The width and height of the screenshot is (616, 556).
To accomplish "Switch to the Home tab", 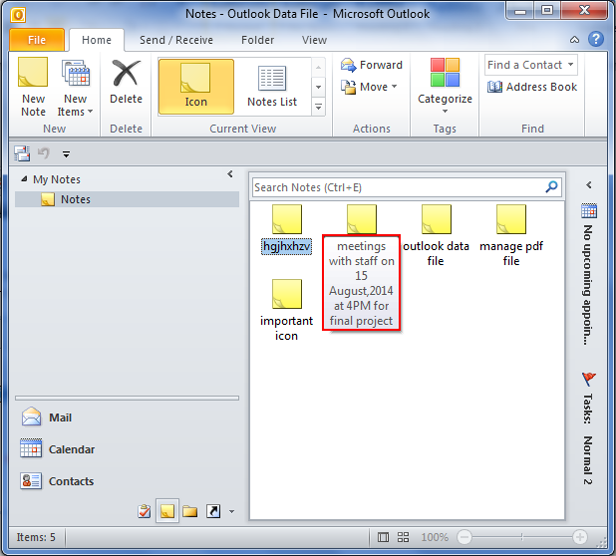I will (97, 40).
